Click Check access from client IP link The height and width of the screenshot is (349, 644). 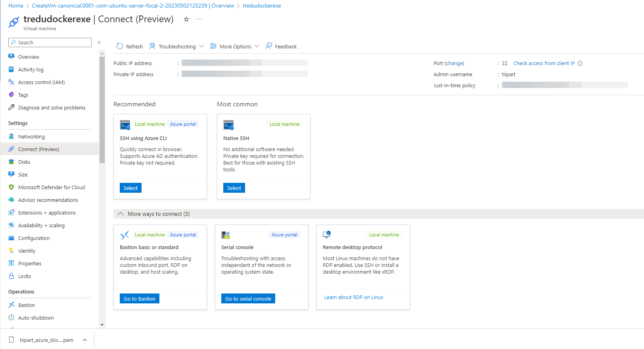544,63
